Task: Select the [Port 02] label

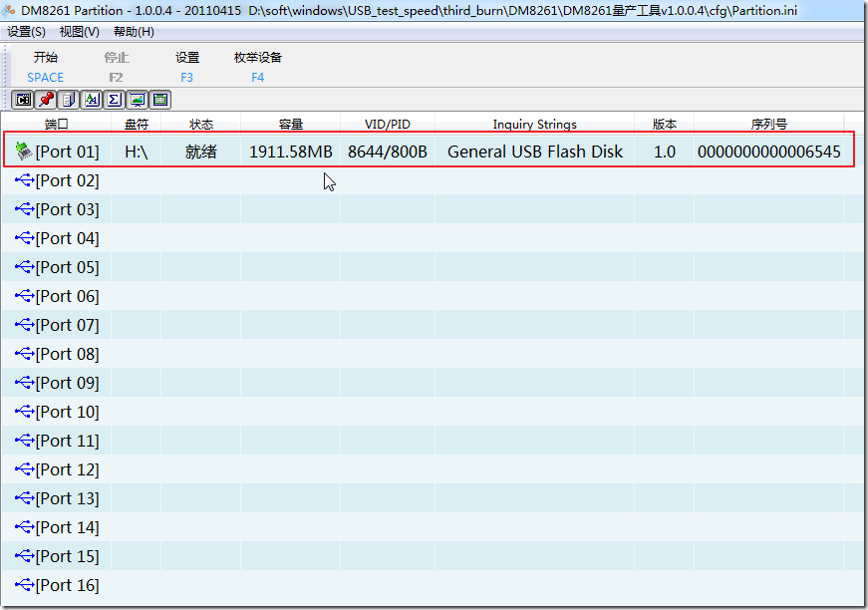Action: 68,180
